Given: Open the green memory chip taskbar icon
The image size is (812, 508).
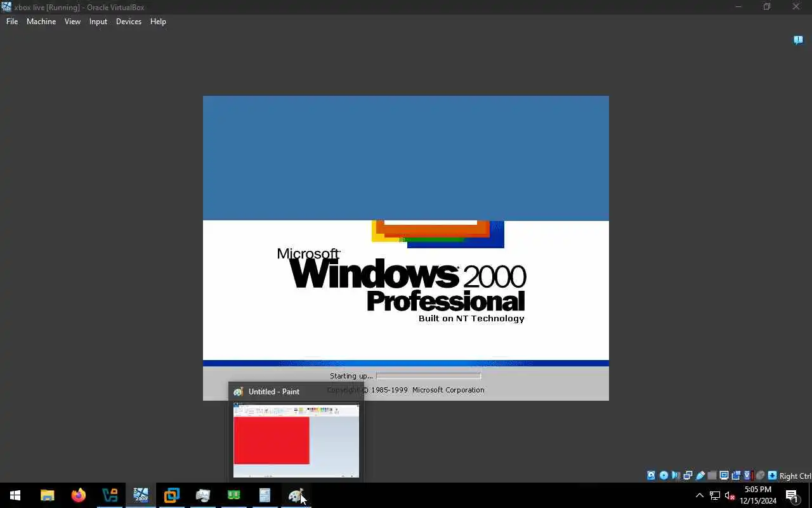Looking at the screenshot, I should 234,495.
